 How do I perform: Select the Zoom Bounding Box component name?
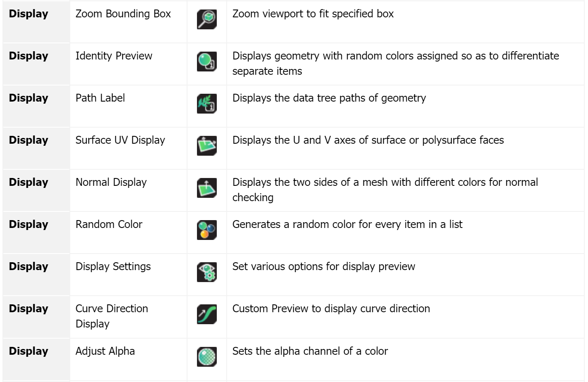click(123, 14)
